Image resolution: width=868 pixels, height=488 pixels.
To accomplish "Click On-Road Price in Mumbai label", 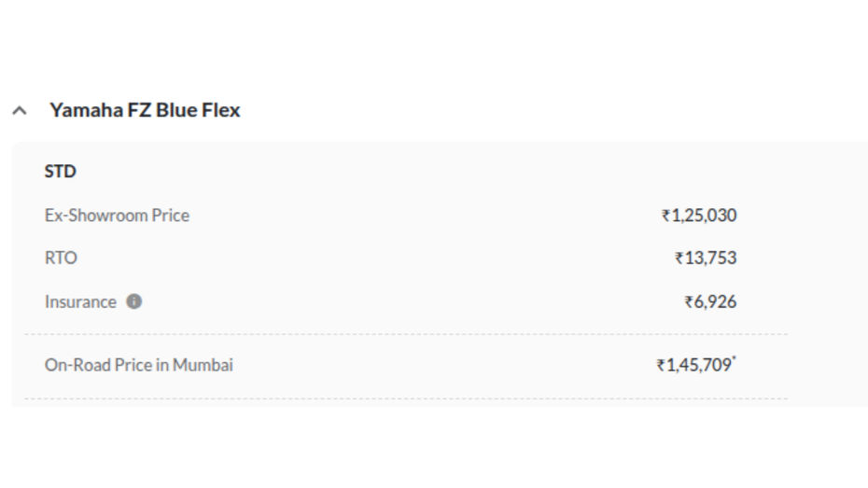I will coord(138,365).
